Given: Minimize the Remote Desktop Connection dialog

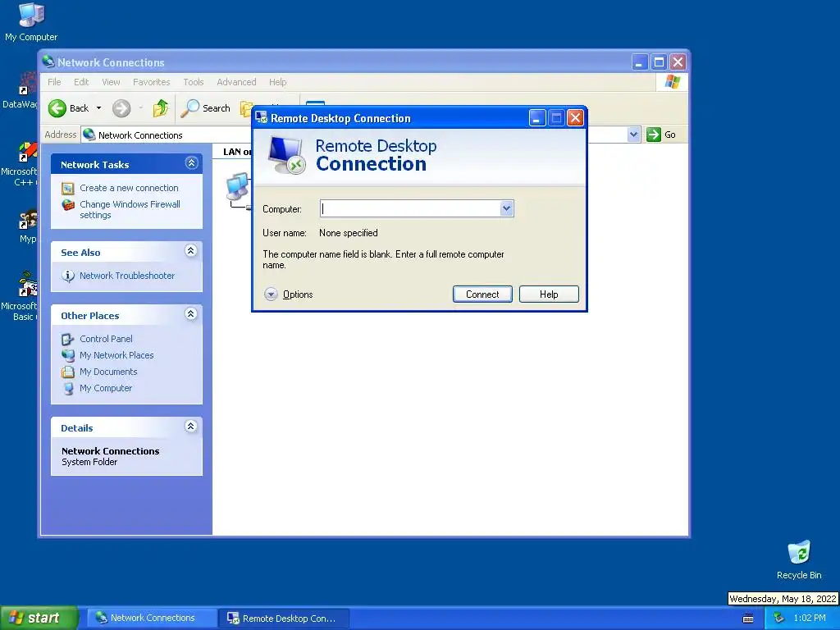Looking at the screenshot, I should coord(537,118).
